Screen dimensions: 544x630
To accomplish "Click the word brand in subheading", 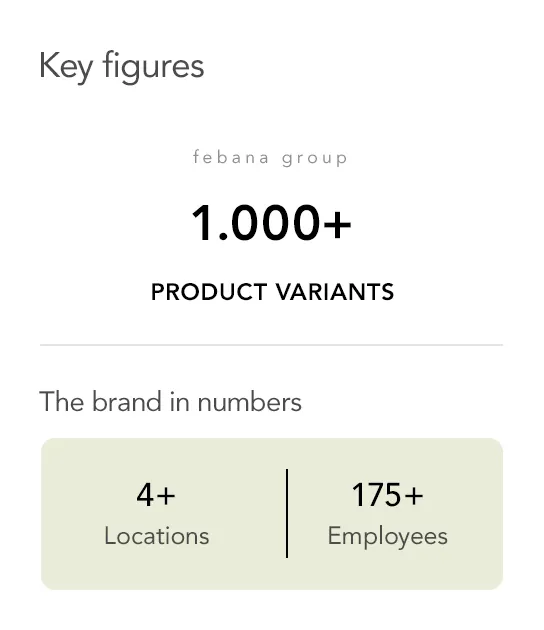I will [x=127, y=401].
